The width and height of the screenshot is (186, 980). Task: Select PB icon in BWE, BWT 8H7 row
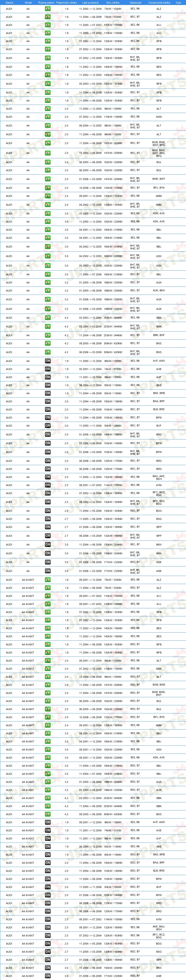click(48, 179)
